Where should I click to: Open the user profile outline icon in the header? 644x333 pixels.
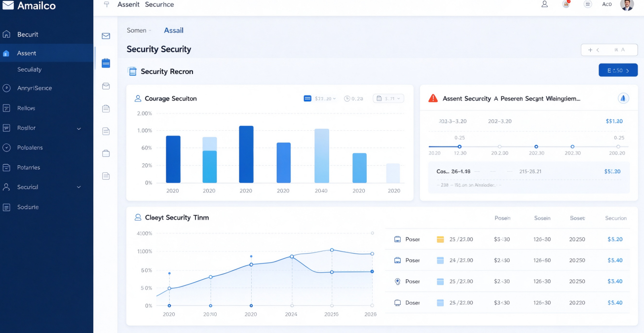[545, 4]
